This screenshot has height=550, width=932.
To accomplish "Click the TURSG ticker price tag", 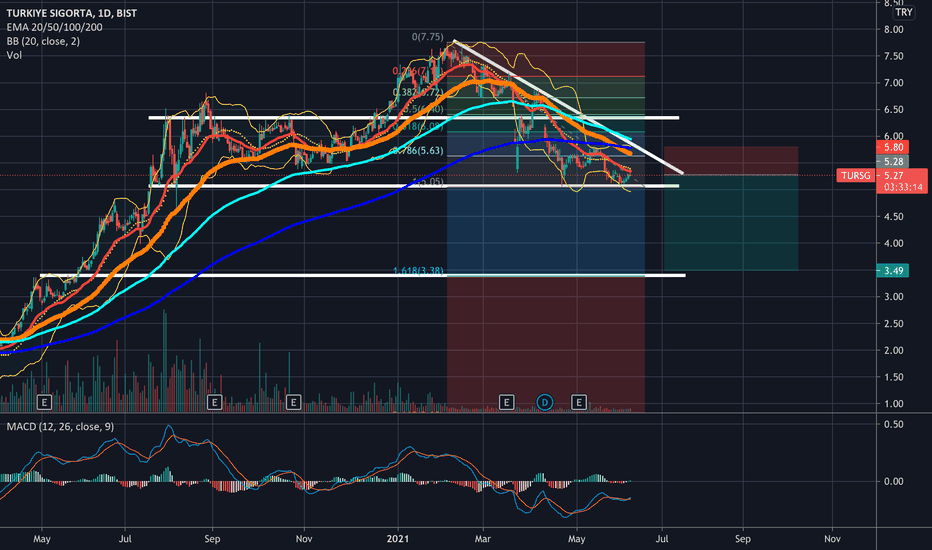I will [855, 175].
